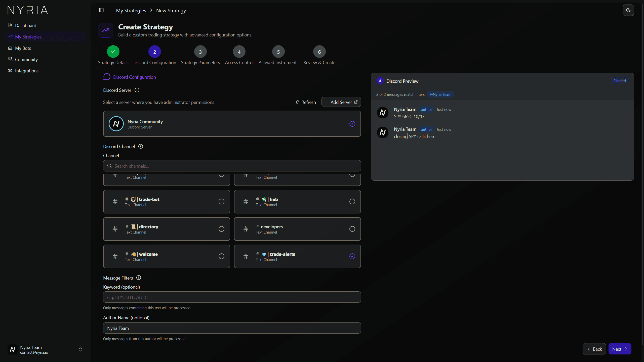Select My Bots in the sidebar

coord(23,48)
